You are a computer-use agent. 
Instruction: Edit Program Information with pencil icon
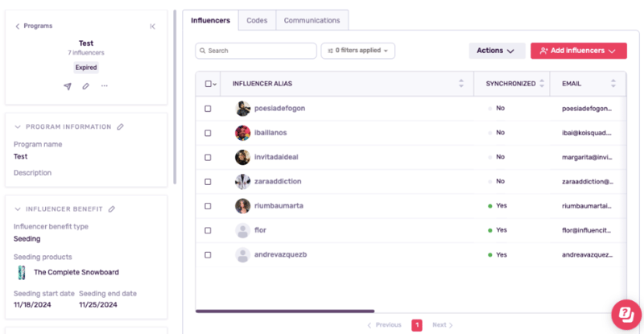tap(121, 126)
